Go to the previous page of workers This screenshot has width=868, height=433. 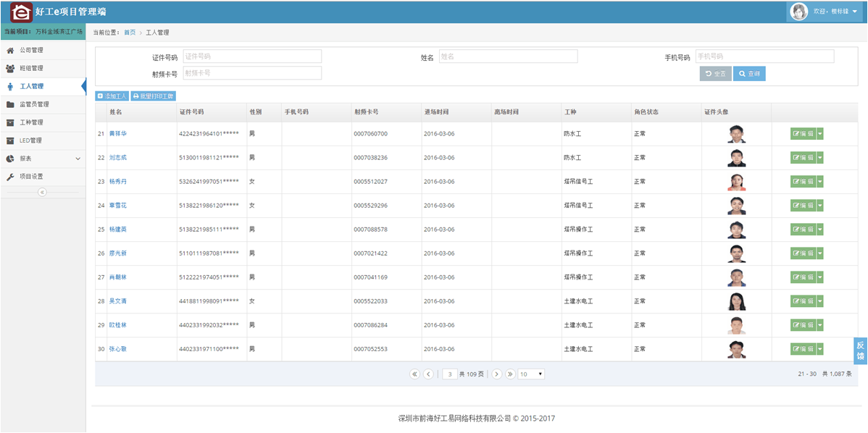(428, 374)
